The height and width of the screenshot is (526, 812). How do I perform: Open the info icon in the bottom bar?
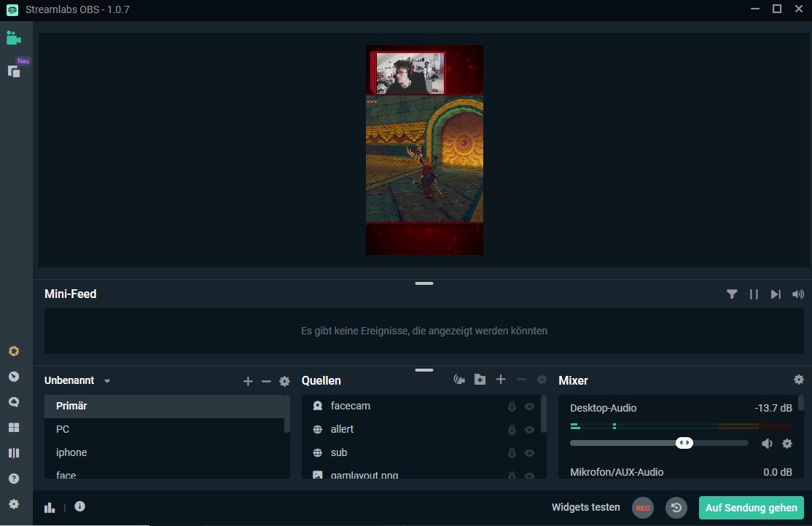point(79,506)
